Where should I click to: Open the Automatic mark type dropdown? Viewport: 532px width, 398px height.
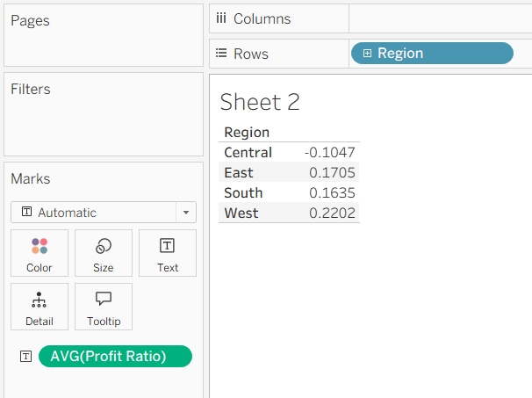(95, 213)
